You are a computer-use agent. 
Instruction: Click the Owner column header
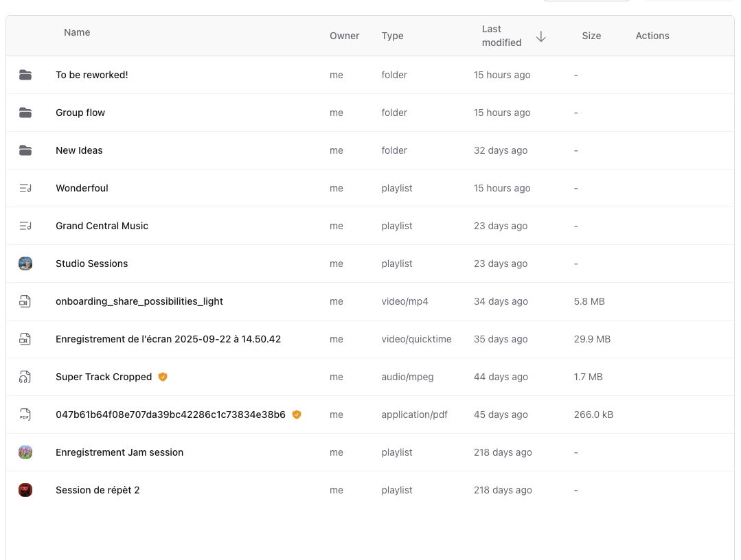[x=344, y=36]
